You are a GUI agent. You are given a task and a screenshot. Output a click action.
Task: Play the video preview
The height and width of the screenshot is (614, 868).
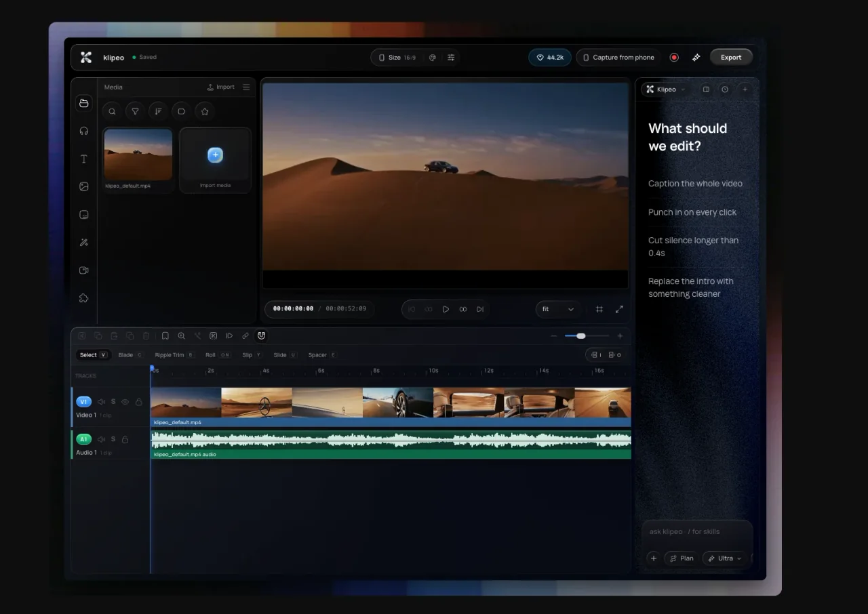tap(446, 309)
